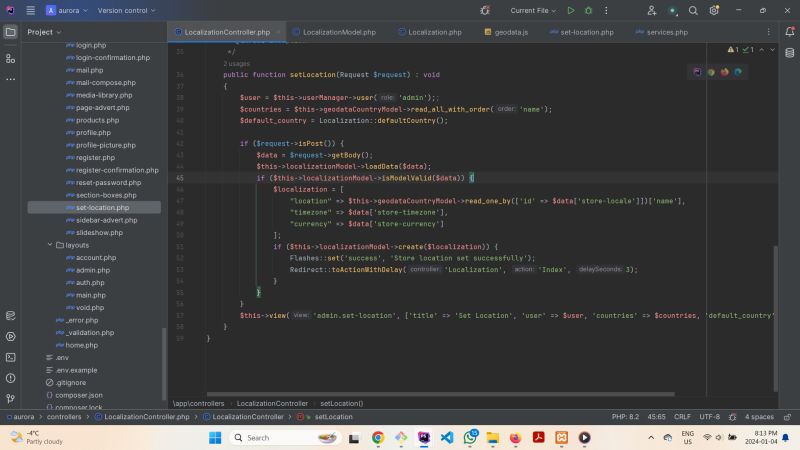Open Search Everywhere magnifier icon

(693, 10)
